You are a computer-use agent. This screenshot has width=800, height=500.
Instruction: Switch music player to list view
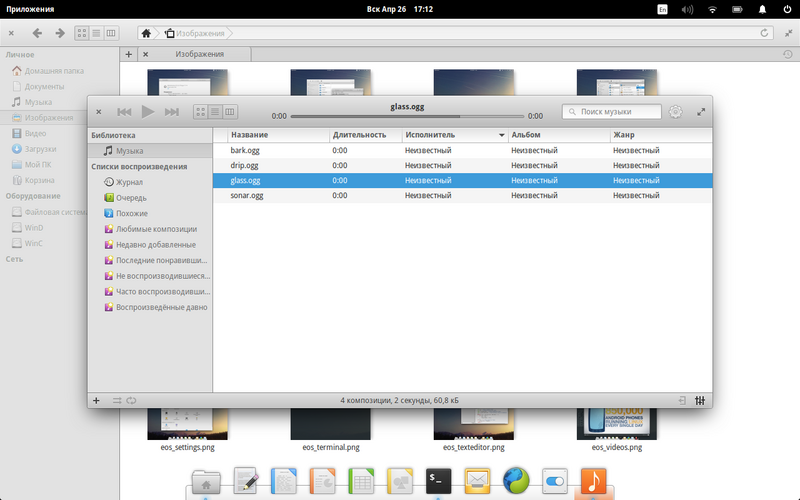tap(215, 112)
